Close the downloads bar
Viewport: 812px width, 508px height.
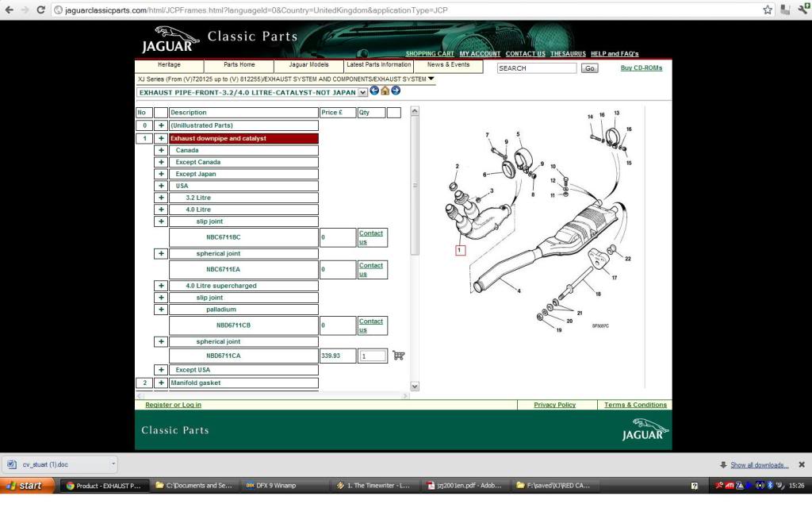[x=802, y=464]
